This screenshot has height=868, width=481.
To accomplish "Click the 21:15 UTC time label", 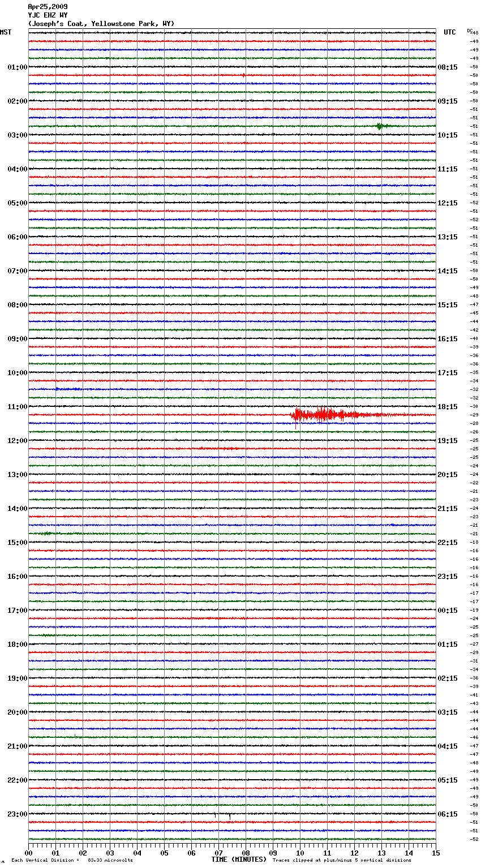I will tap(448, 509).
